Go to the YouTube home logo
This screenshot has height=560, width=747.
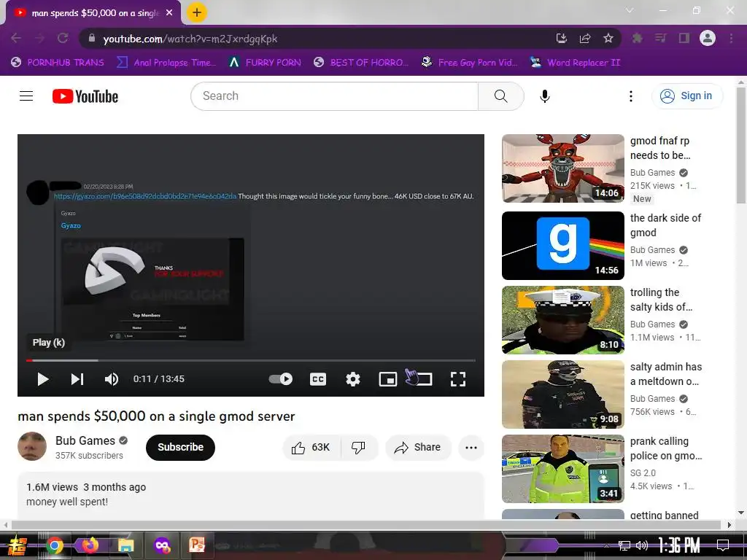click(x=85, y=96)
